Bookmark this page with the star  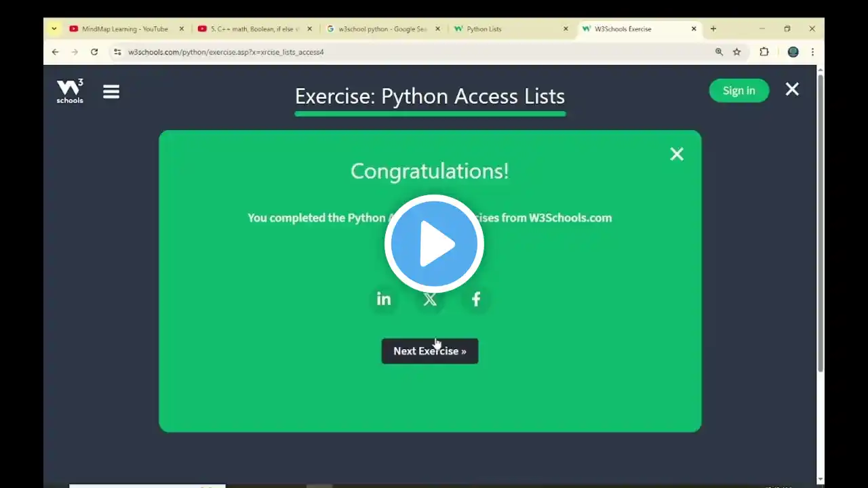(737, 52)
